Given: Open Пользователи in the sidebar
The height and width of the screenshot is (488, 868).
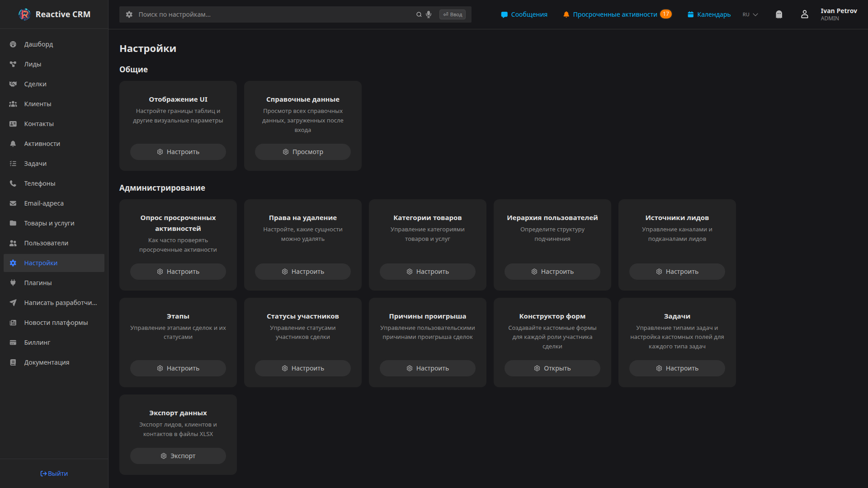Looking at the screenshot, I should pos(54,243).
